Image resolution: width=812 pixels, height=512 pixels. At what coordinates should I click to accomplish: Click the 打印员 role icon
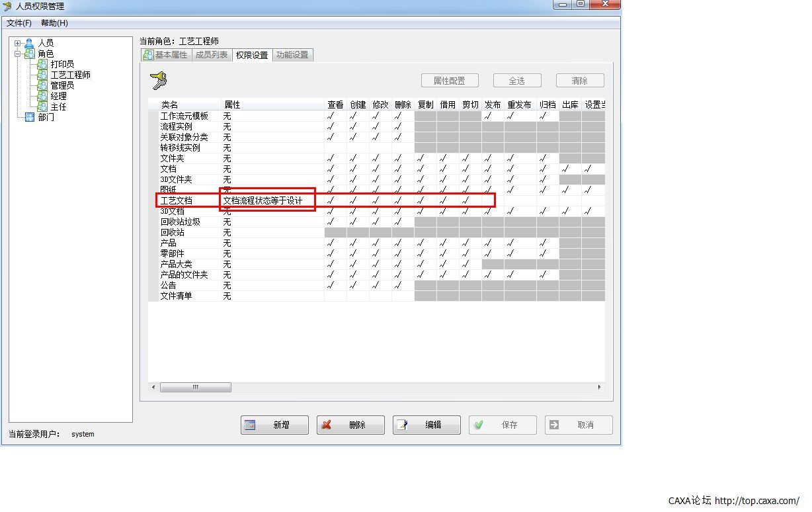point(42,64)
